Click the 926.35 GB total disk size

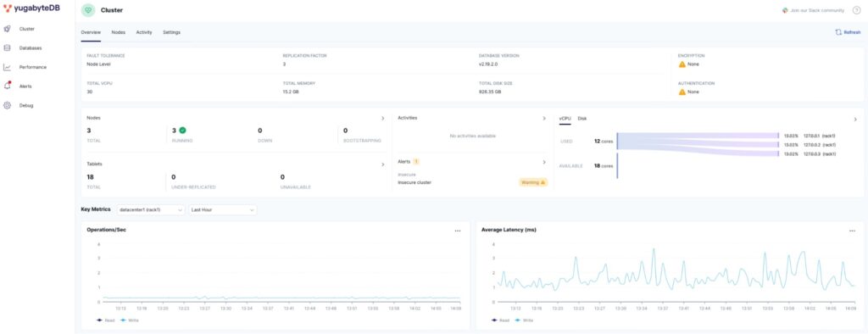[490, 92]
